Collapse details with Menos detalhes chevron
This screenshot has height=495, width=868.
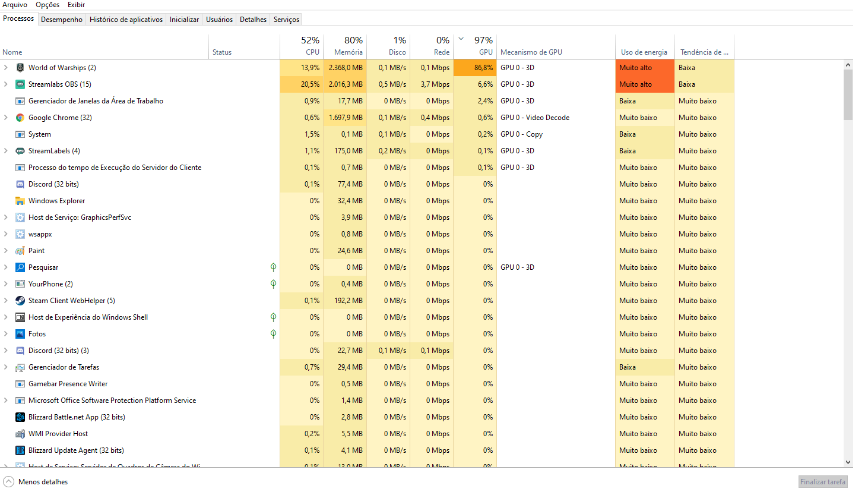pos(8,482)
